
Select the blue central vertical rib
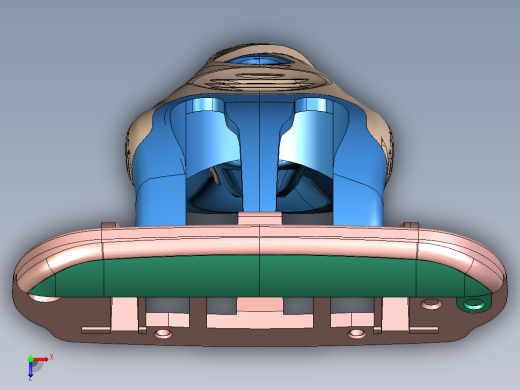pyautogui.click(x=259, y=157)
